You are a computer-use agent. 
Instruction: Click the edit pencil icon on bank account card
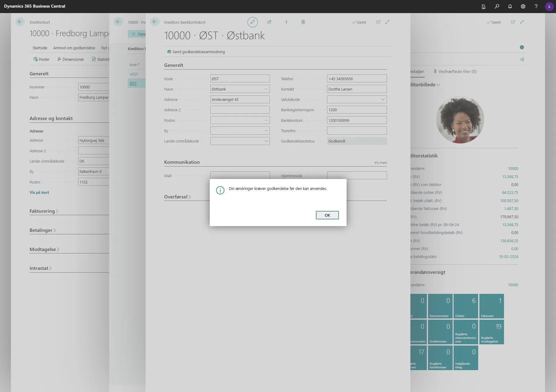tap(252, 22)
